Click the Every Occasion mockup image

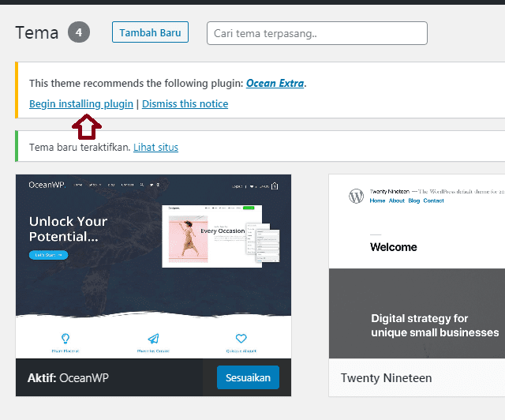coord(221,237)
